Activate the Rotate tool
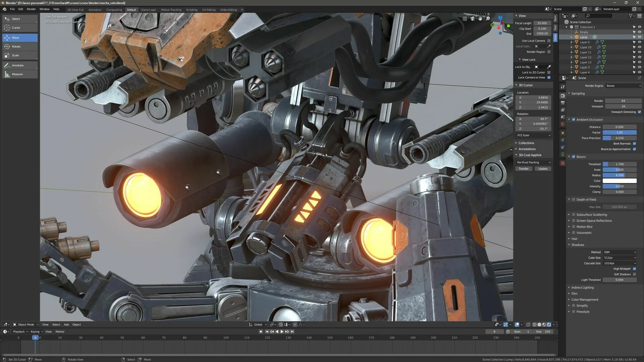 coord(20,47)
